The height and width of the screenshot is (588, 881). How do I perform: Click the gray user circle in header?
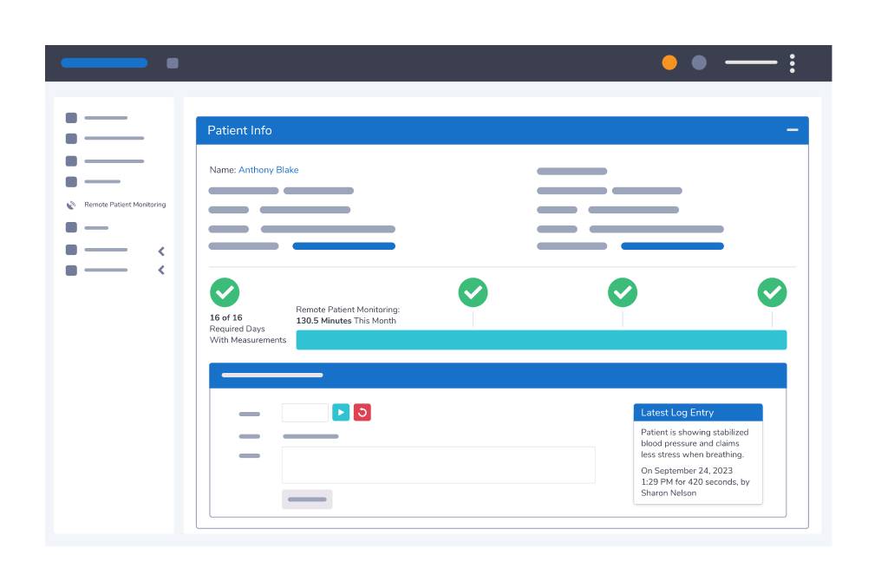pyautogui.click(x=699, y=62)
